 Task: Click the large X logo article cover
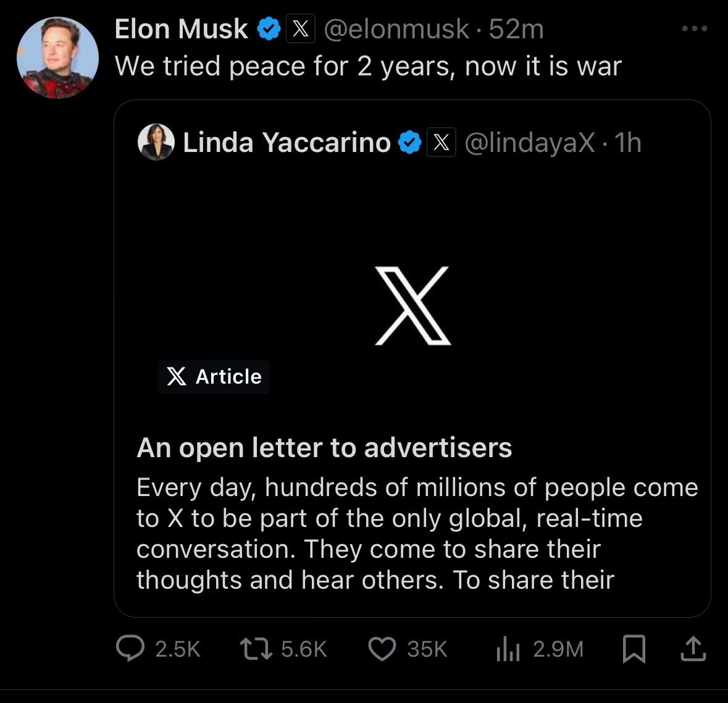pos(412,306)
